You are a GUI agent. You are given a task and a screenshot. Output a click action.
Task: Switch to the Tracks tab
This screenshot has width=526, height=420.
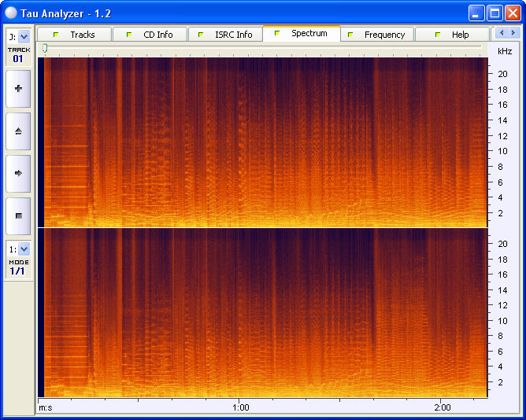[75, 35]
